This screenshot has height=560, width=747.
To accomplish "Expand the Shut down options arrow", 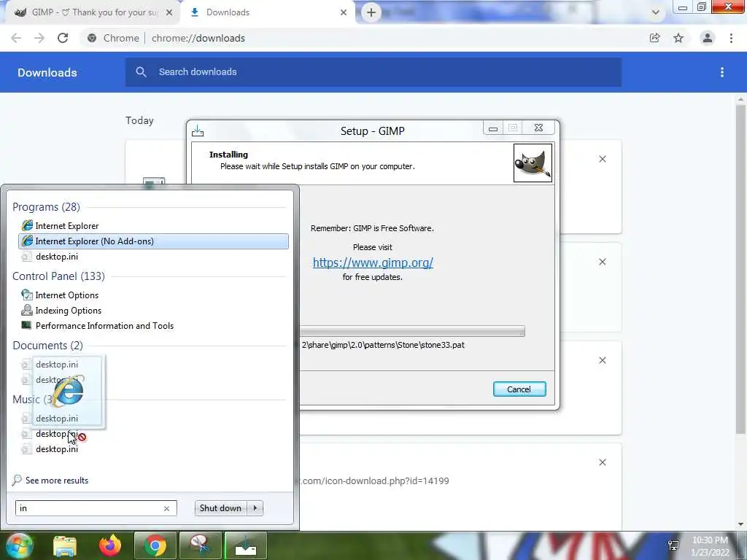I will [255, 508].
